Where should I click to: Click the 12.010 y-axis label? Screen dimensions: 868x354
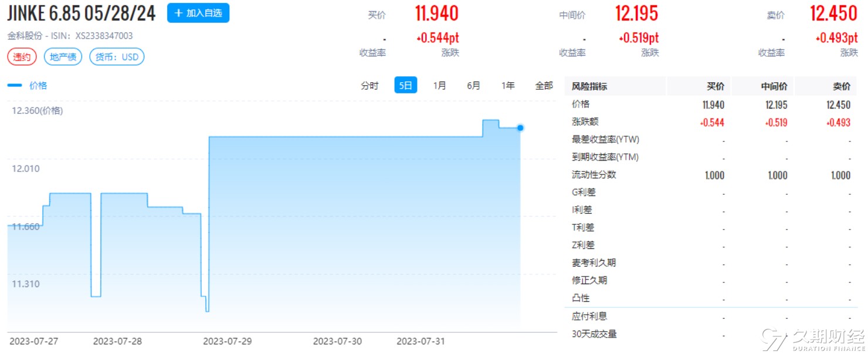pyautogui.click(x=26, y=169)
